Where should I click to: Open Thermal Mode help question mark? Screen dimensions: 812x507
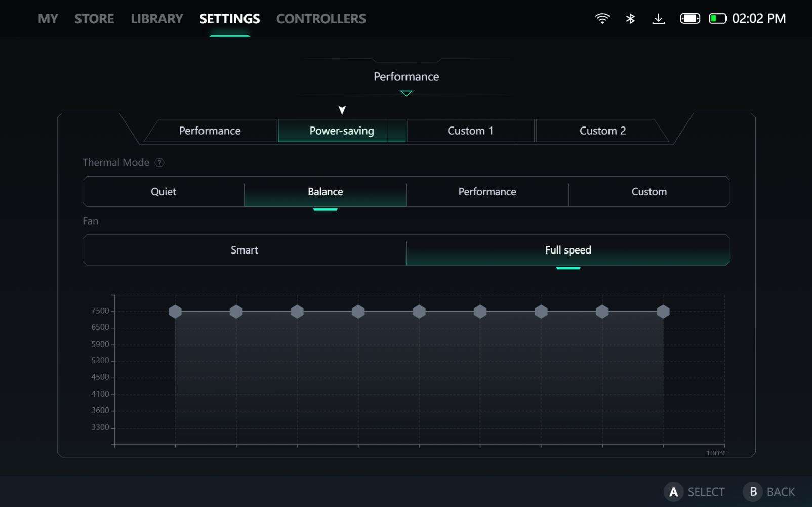[x=159, y=163]
